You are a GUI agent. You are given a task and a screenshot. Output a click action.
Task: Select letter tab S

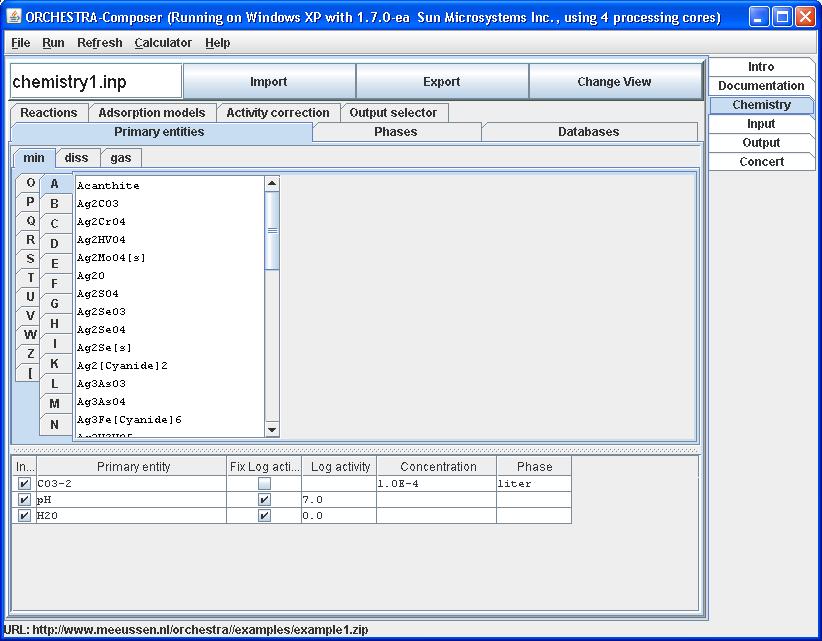tap(30, 258)
